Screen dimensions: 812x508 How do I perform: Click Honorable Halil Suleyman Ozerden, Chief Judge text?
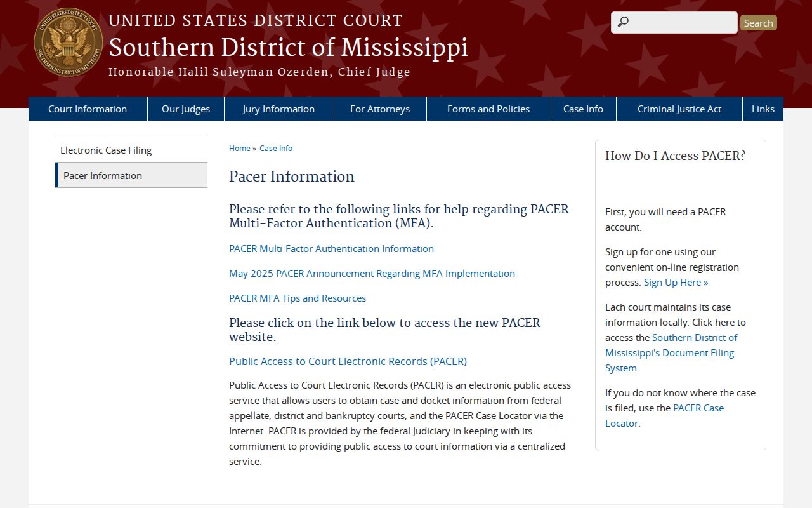259,72
